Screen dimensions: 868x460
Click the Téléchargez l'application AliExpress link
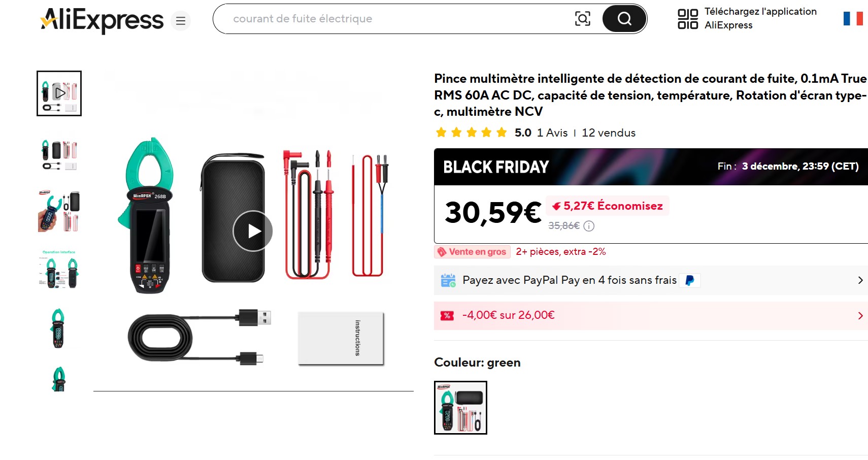[x=760, y=18]
